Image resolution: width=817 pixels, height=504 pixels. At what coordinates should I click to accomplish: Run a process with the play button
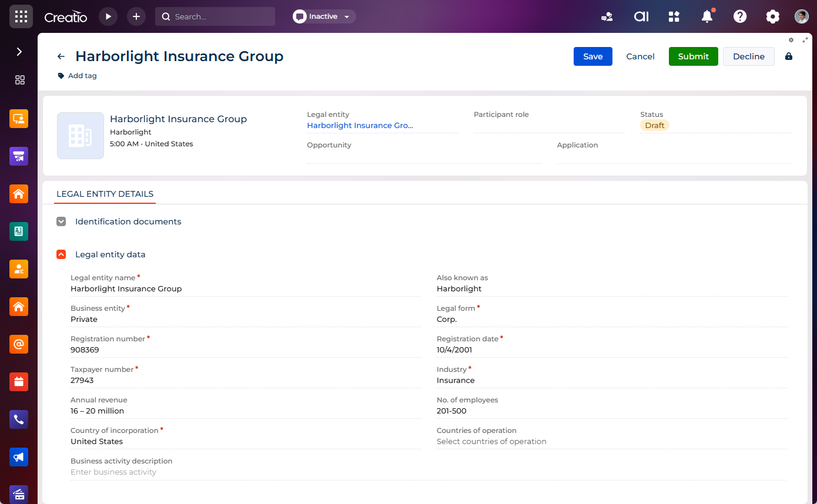(108, 16)
